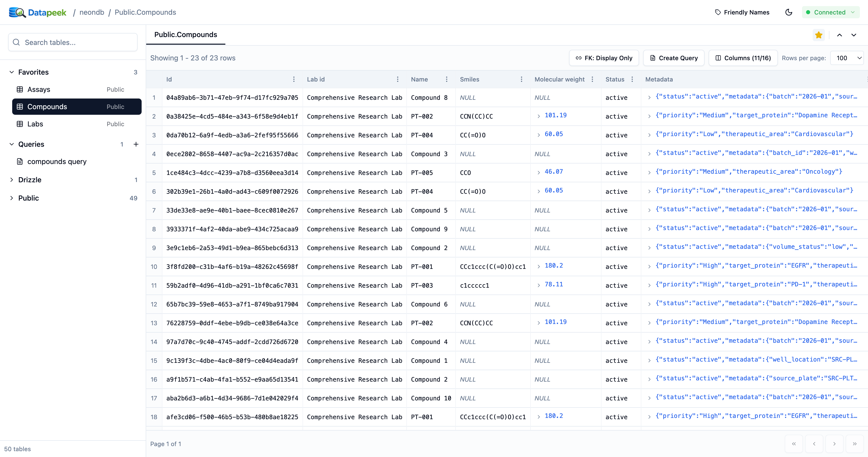Screen dimensions: 868x457
Task: Click the Create Query button
Action: click(674, 58)
